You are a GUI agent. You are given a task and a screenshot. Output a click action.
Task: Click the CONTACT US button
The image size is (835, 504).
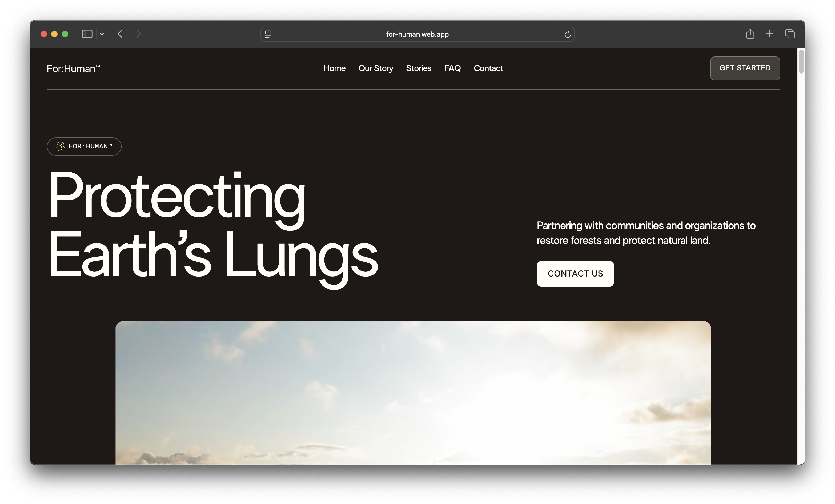tap(575, 273)
